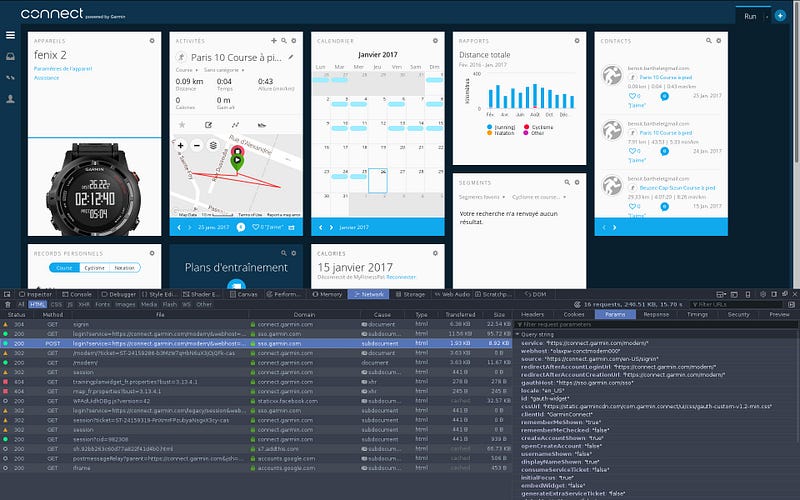Toggle the All network filter
Image resolution: width=800 pixels, height=500 pixels.
(21, 305)
